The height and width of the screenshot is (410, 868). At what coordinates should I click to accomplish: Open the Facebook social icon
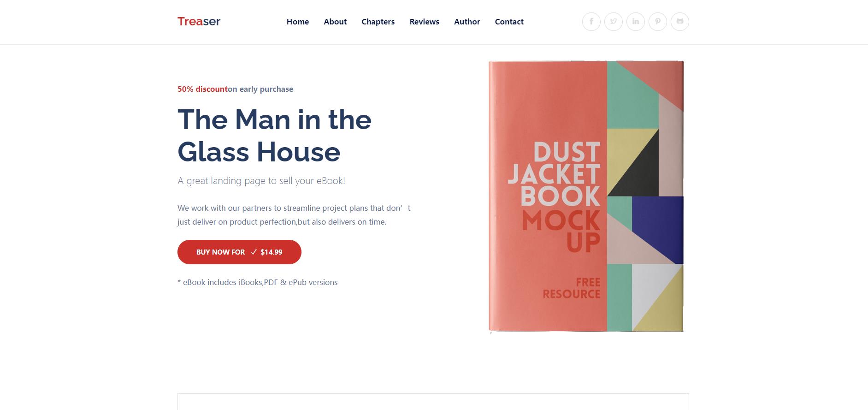point(591,22)
